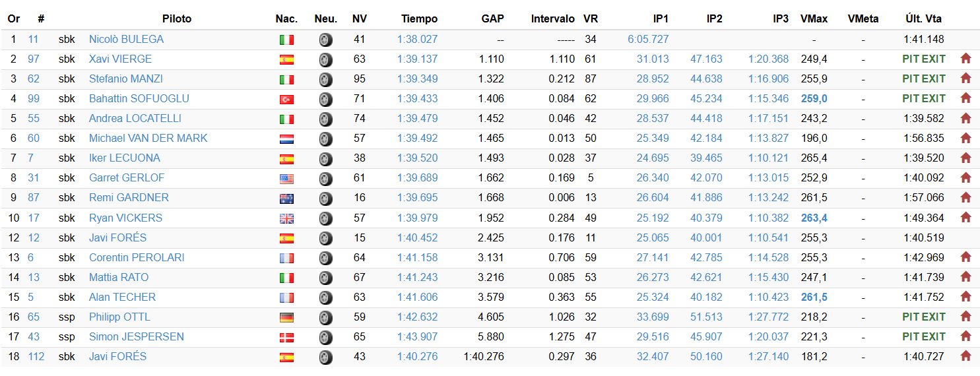980x376 pixels.
Task: Click the Netherlands flag beside VAN DER MARK
Action: point(287,139)
